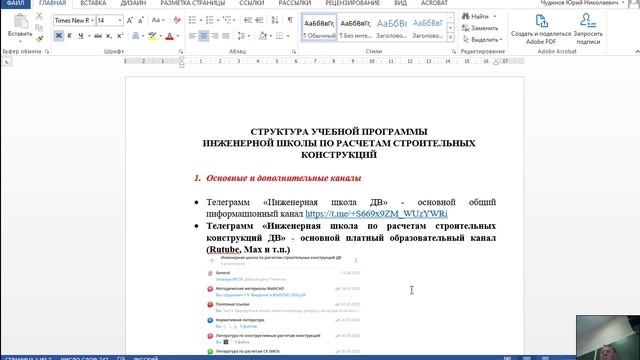This screenshot has width=640, height=360.
Task: Switch to the ССЫЛКИ tab
Action: [252, 3]
